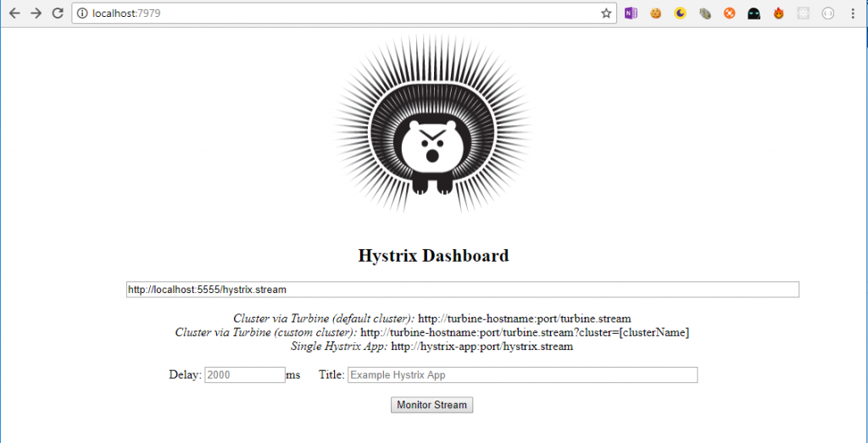Open the cookie extension icon
Viewport: 868px width, 443px height.
[655, 14]
